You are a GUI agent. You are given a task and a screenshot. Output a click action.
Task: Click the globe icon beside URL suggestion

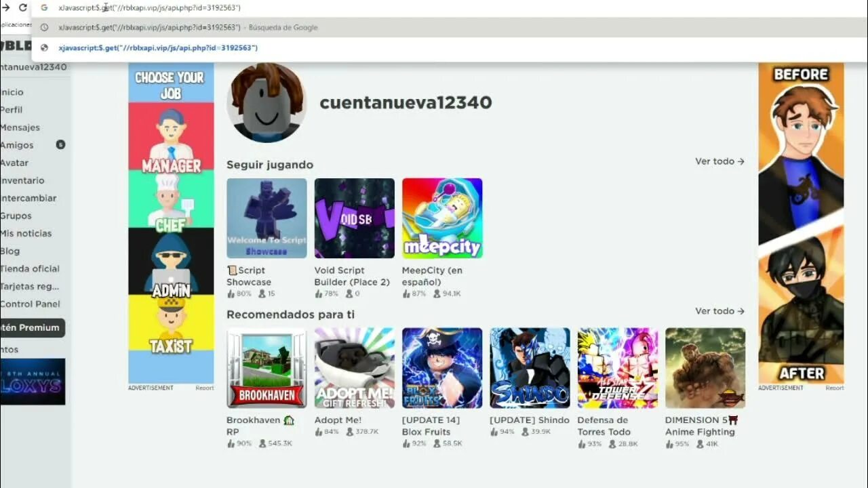coord(44,48)
